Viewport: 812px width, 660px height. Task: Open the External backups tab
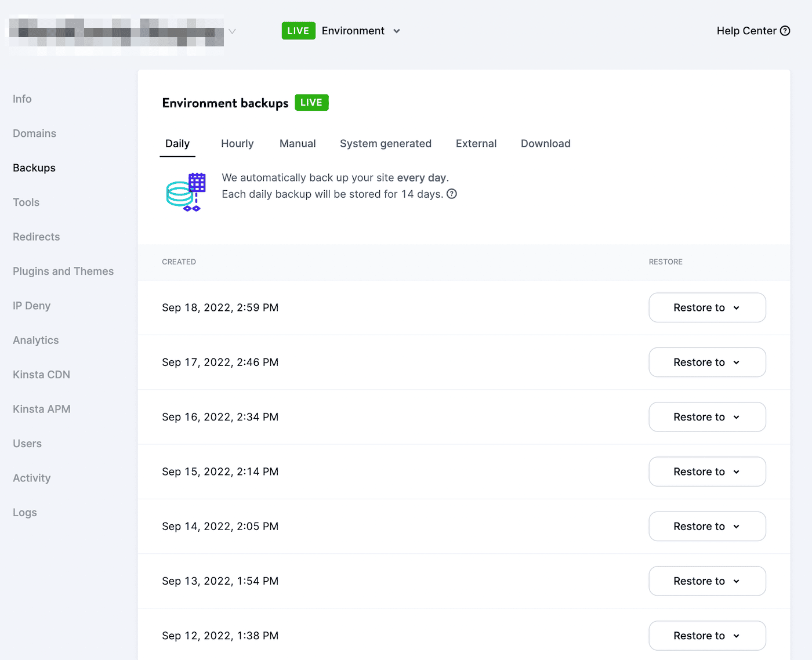tap(476, 143)
